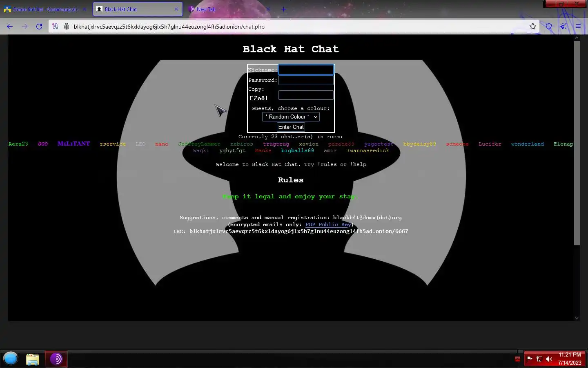Screen dimensions: 588x368
Task: Click the Rules heading
Action: tap(291, 180)
